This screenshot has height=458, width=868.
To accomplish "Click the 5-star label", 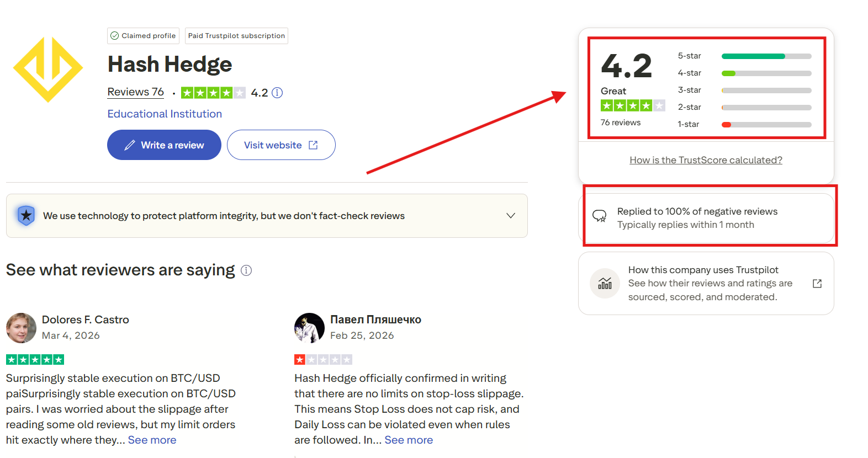I will point(690,56).
